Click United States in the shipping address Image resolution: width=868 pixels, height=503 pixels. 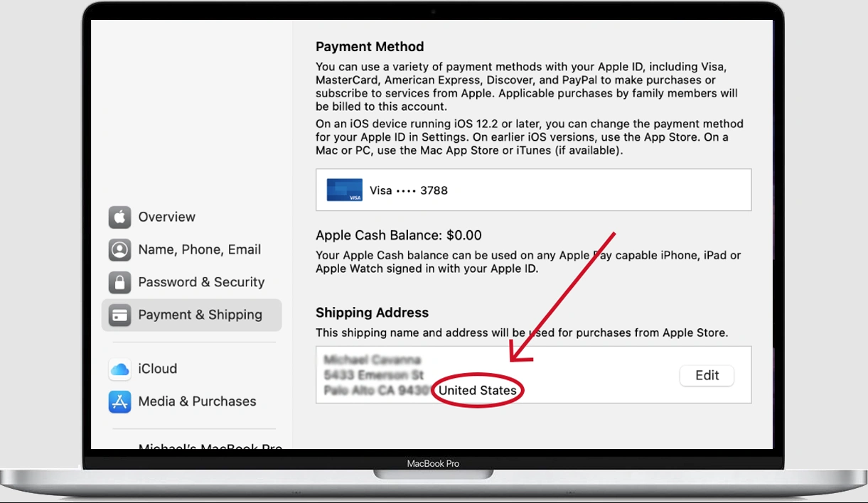(x=478, y=390)
